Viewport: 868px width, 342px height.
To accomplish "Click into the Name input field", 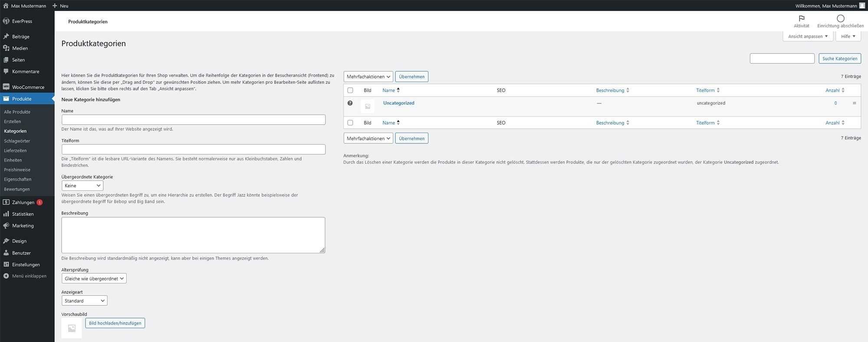I will [x=193, y=120].
